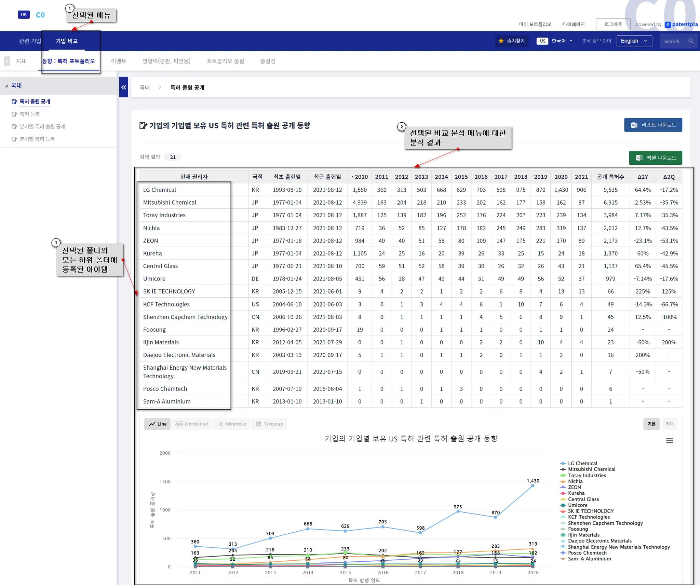Open the English analysis language dropdown

point(634,41)
